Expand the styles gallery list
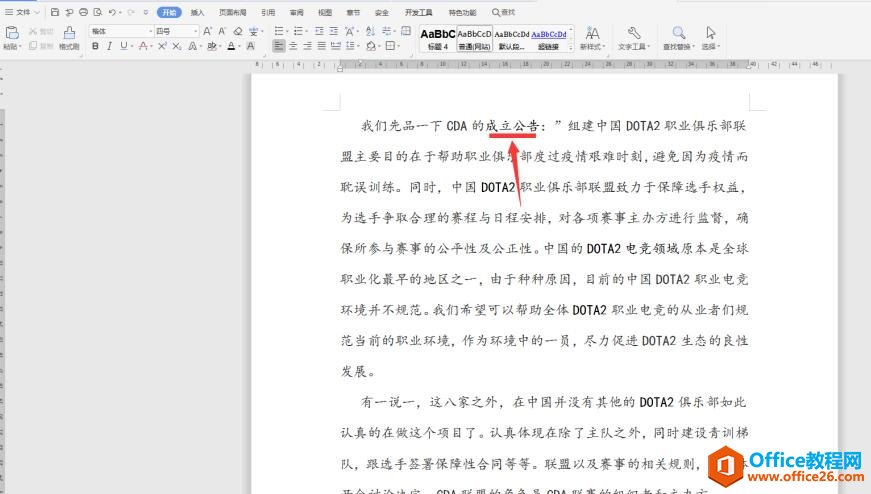 572,48
